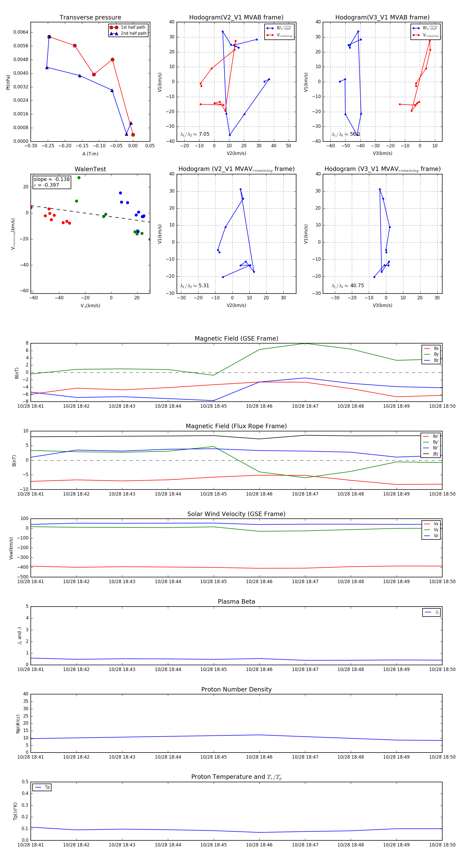Image resolution: width=473 pixels, height=868 pixels.
Task: Click the B(nT) label of GSE Frame panel
Action: (x=17, y=373)
